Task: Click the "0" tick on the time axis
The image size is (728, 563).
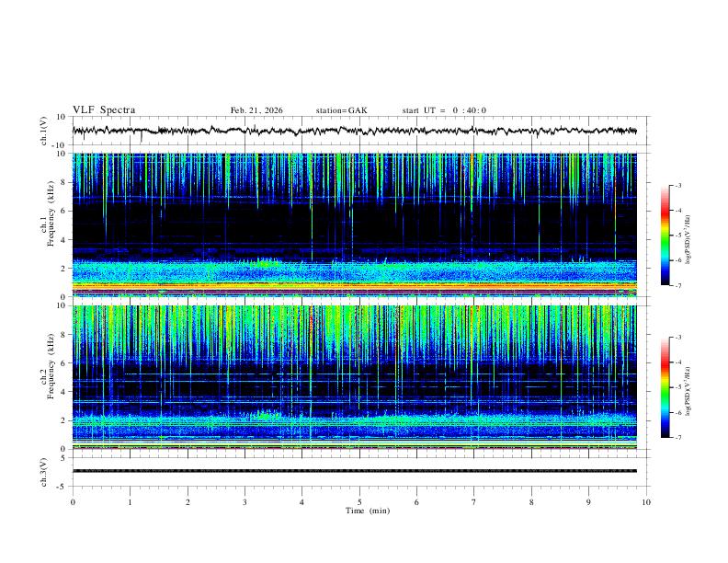Action: [73, 502]
